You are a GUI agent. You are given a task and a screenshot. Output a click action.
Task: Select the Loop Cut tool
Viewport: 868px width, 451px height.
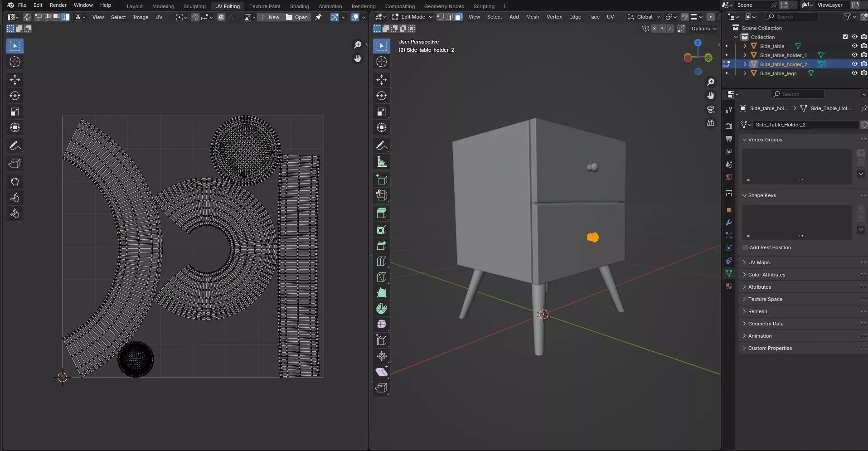tap(382, 261)
